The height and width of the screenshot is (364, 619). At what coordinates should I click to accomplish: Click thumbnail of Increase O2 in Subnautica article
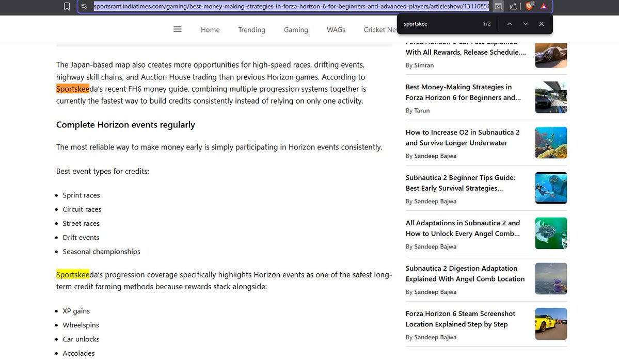click(551, 143)
